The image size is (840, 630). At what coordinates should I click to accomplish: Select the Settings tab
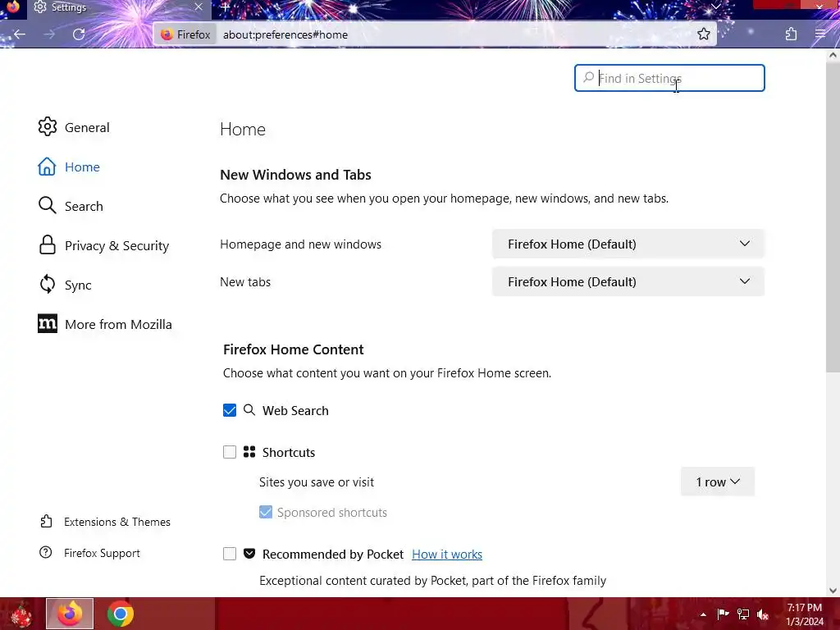[x=118, y=7]
